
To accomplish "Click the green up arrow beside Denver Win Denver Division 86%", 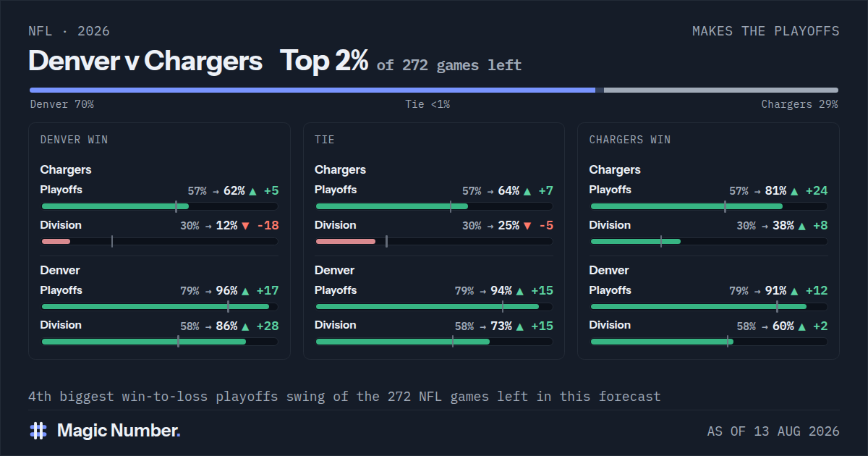I will pyautogui.click(x=245, y=326).
